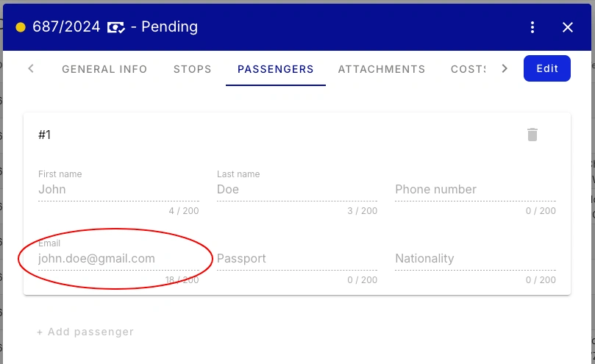Click the Email field with john.doe@gmail.com
The height and width of the screenshot is (364, 595).
point(118,258)
